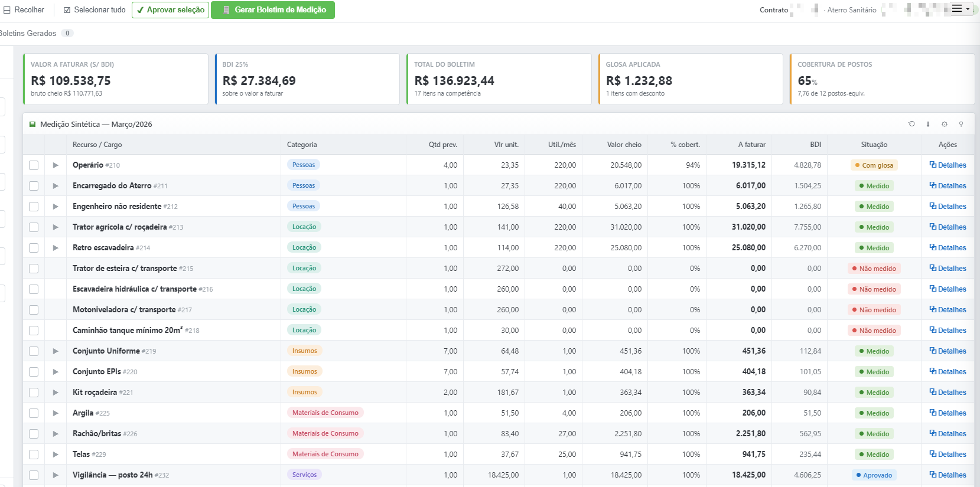
Task: Click the Situação column header
Action: point(874,145)
